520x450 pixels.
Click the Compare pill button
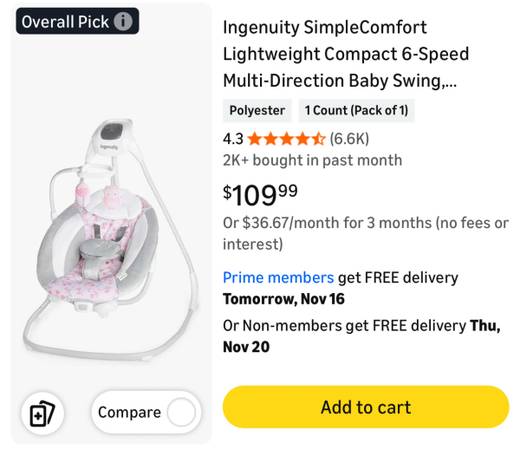coord(146,412)
